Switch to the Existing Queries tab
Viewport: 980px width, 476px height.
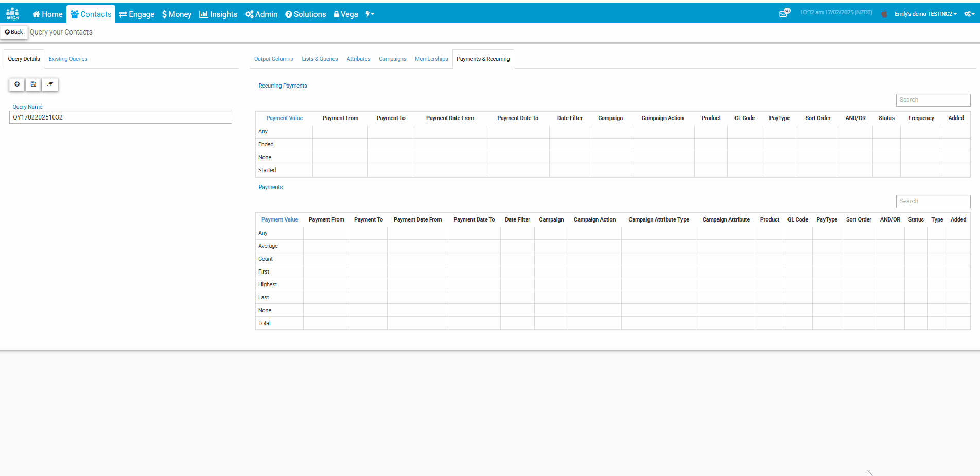tap(68, 59)
